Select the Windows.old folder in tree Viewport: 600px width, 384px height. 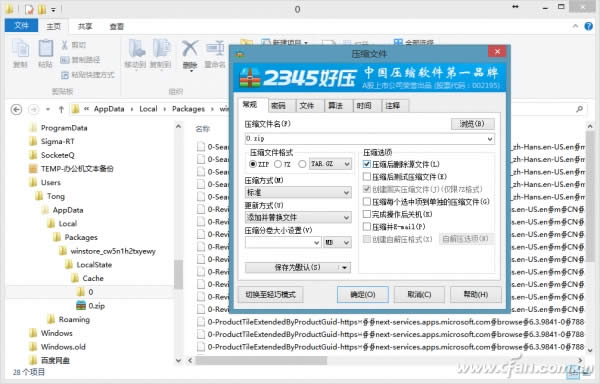[63, 347]
